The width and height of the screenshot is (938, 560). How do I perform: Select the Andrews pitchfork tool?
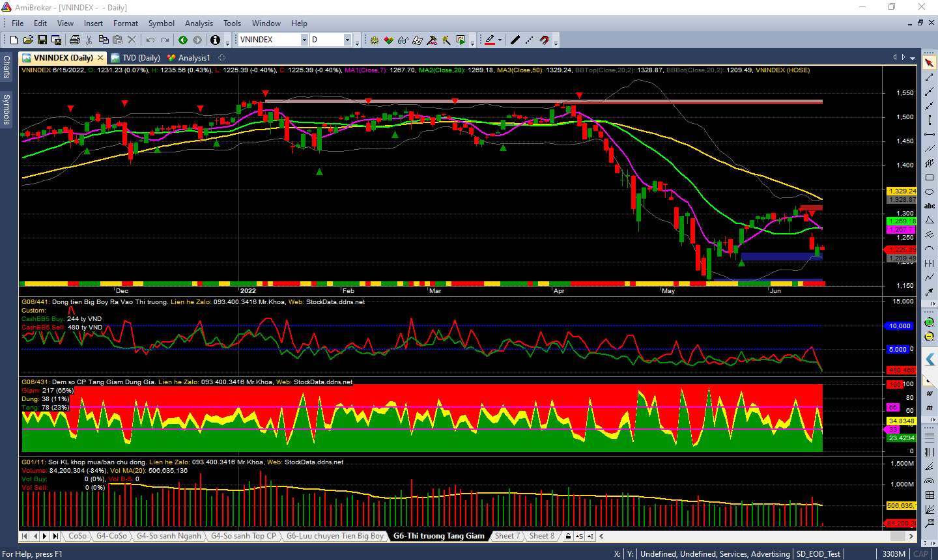point(930,235)
